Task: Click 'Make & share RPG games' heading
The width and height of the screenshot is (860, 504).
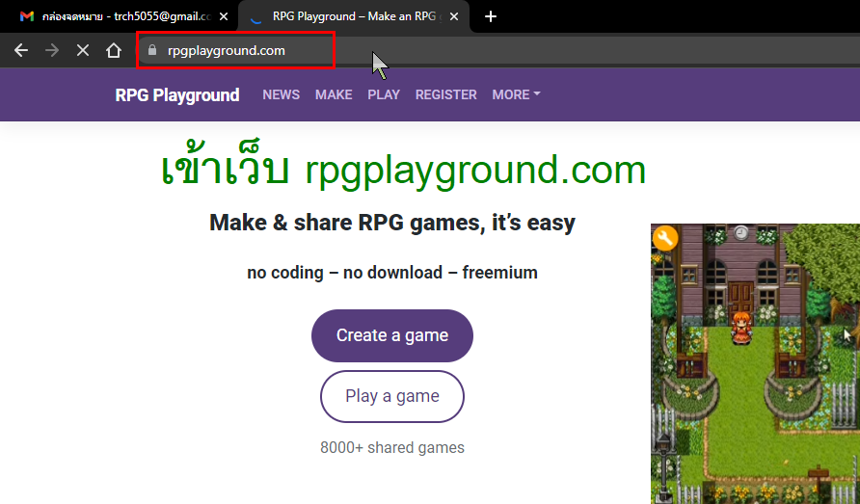Action: [392, 223]
